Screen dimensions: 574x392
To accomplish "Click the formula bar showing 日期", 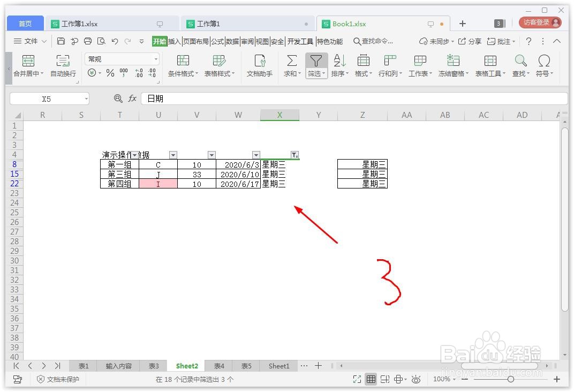I will (354, 99).
